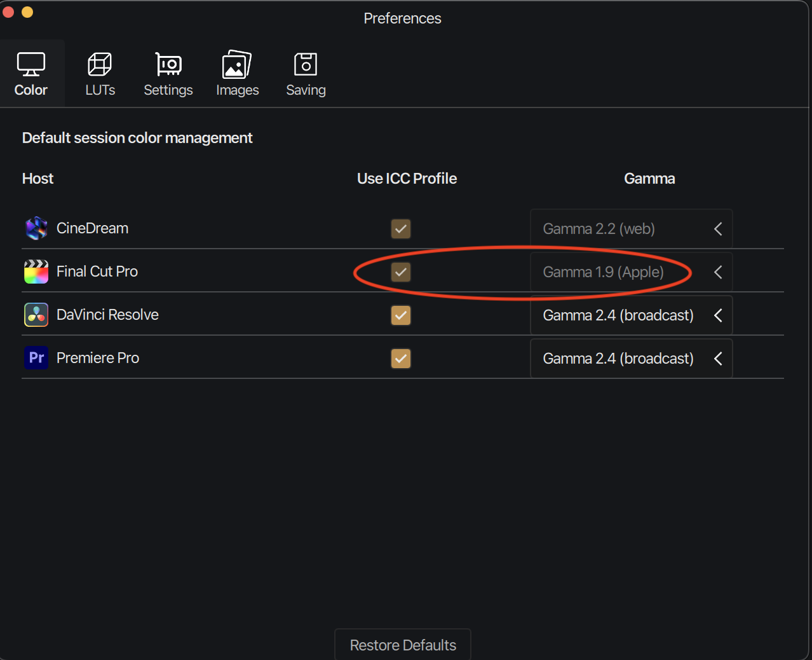This screenshot has height=660, width=812.
Task: Click the CineDream app icon
Action: [36, 228]
